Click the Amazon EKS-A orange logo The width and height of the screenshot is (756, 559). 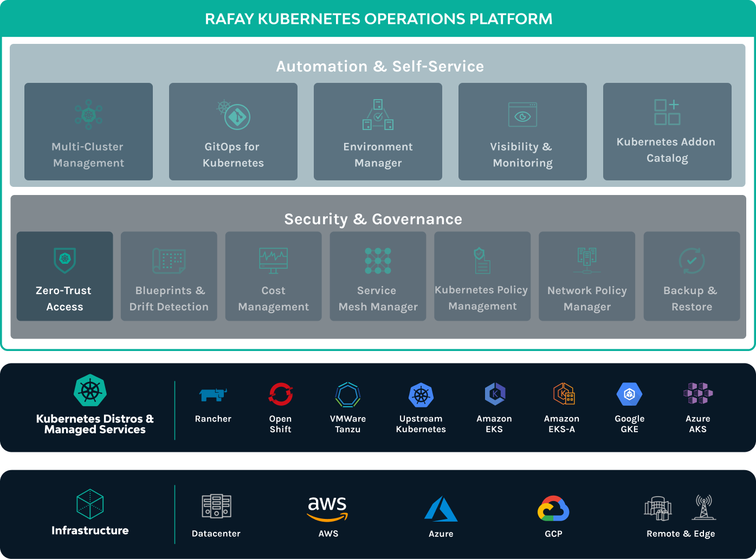point(564,394)
